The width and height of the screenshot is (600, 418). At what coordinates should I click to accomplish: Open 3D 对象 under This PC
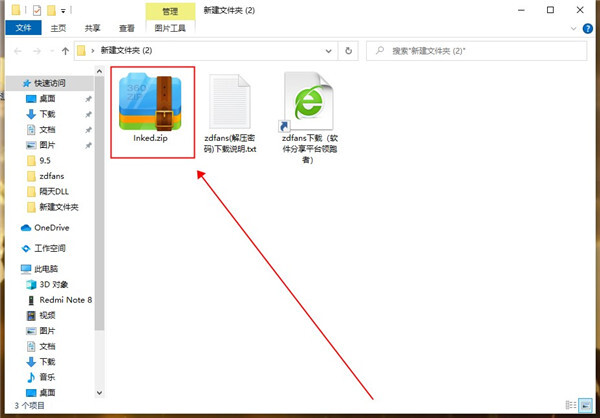click(x=54, y=284)
